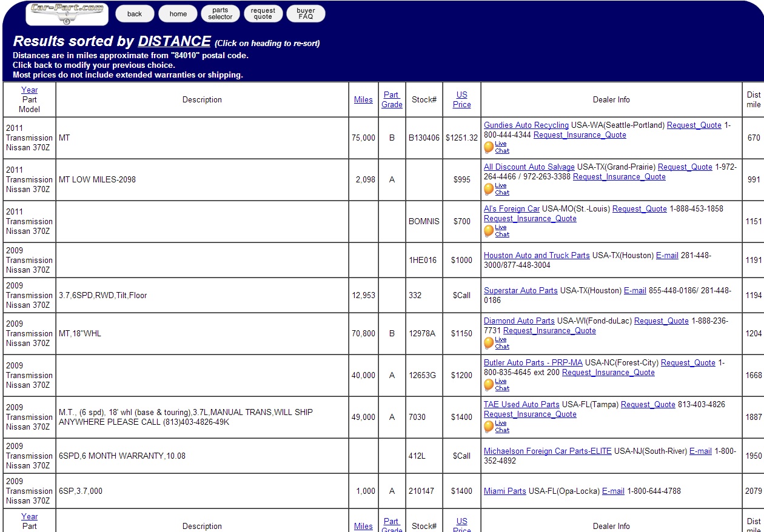Click Request_Insurance_Quote for Butler Auto Parts
764x532 pixels.
click(x=608, y=373)
